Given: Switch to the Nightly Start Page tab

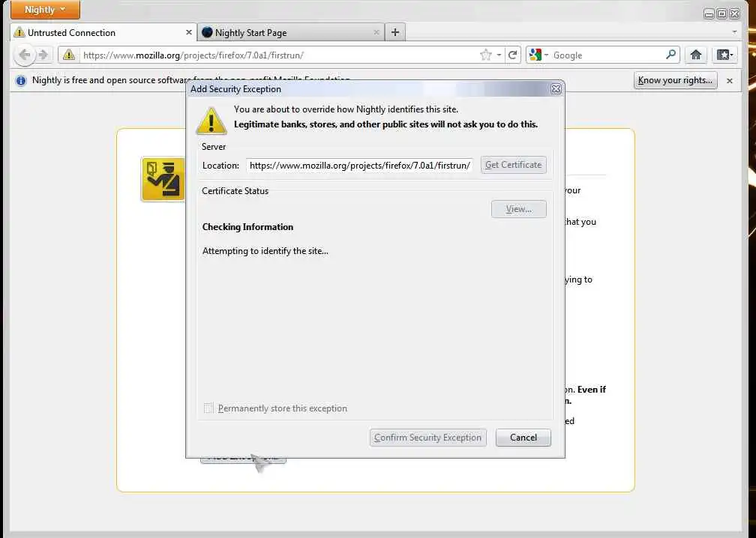Looking at the screenshot, I should click(291, 33).
